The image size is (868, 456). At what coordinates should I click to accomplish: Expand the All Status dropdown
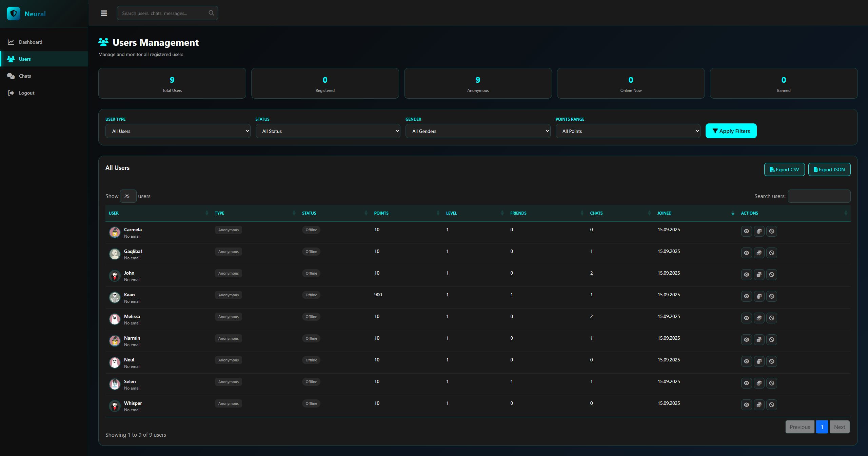328,131
